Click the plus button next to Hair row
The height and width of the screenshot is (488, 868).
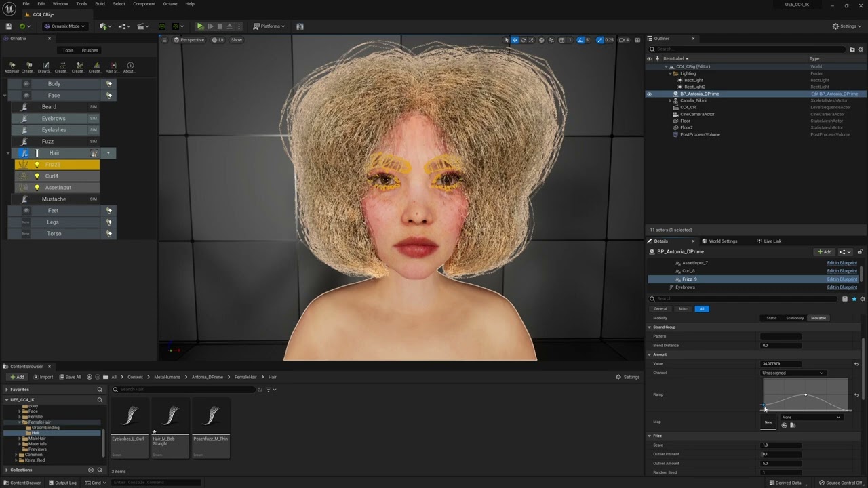108,153
